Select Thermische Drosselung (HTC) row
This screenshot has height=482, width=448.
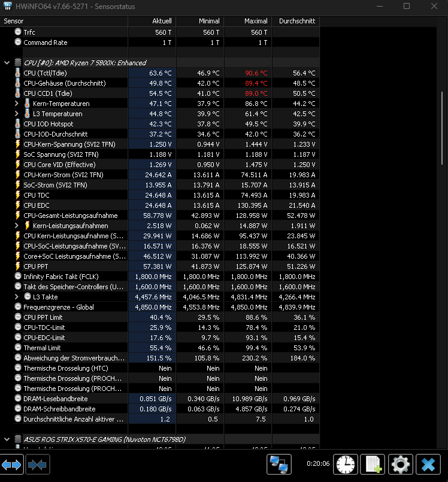166,368
